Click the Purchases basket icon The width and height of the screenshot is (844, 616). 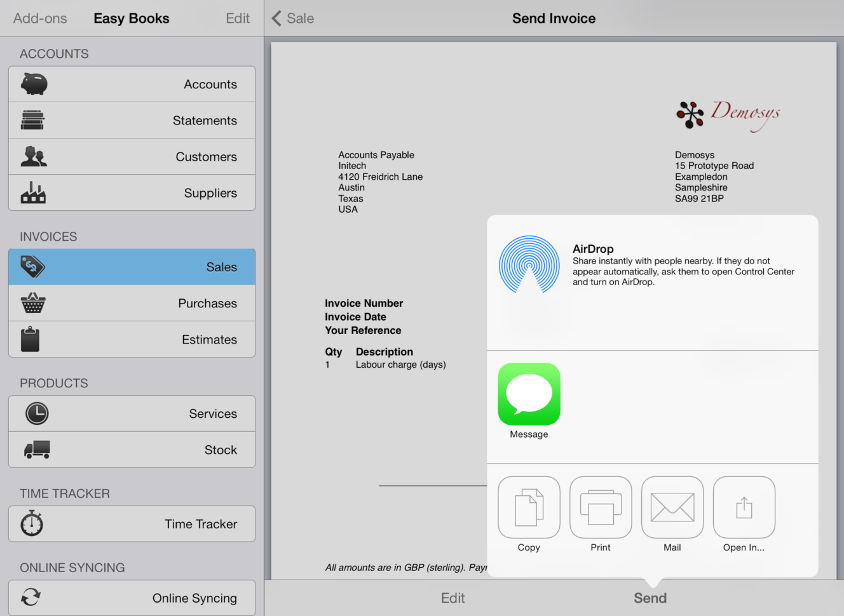point(34,303)
